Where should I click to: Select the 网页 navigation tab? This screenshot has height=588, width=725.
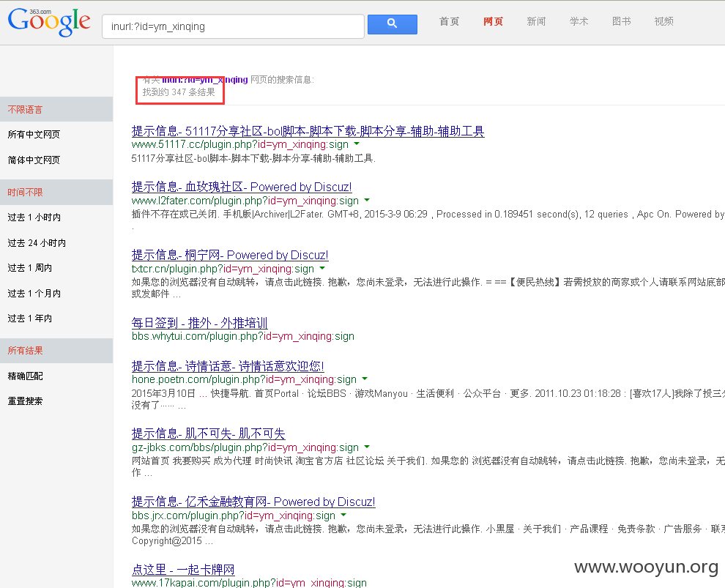pyautogui.click(x=493, y=21)
